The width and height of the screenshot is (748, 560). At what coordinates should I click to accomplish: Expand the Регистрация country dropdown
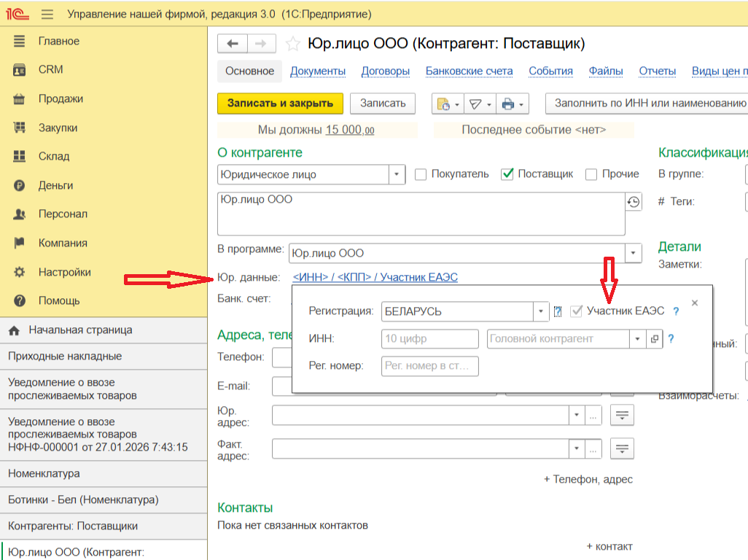tap(540, 311)
